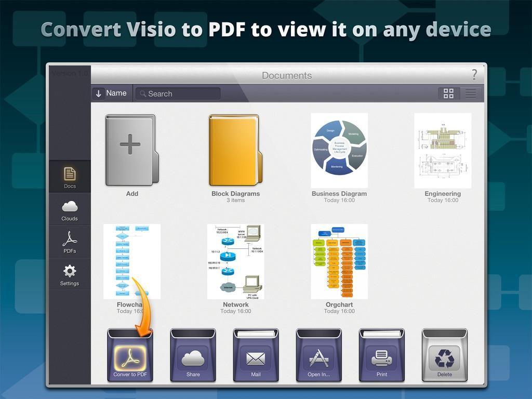
Task: Click the 'Block Diagrams' label text
Action: [x=236, y=194]
